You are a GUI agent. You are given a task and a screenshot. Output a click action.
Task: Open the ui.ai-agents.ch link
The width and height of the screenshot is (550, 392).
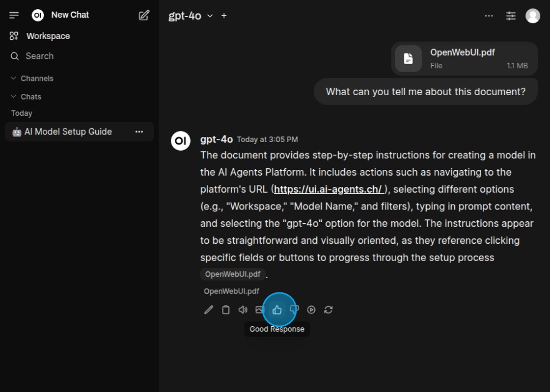pyautogui.click(x=328, y=189)
